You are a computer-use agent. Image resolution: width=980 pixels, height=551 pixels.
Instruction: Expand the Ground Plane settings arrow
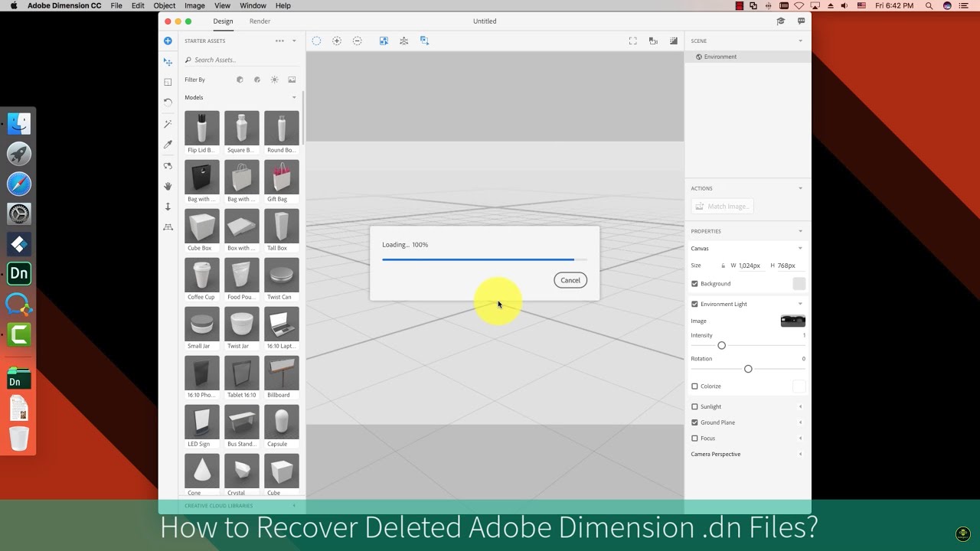[x=801, y=422]
